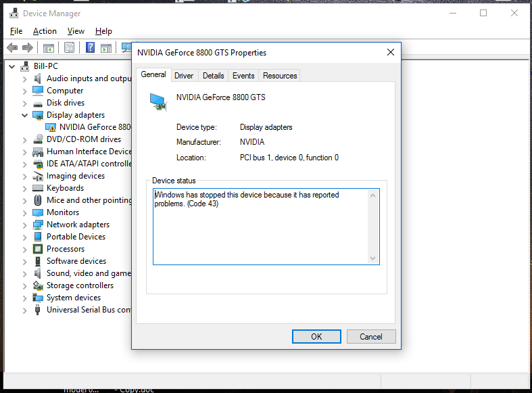Expand the Monitors node

click(24, 213)
